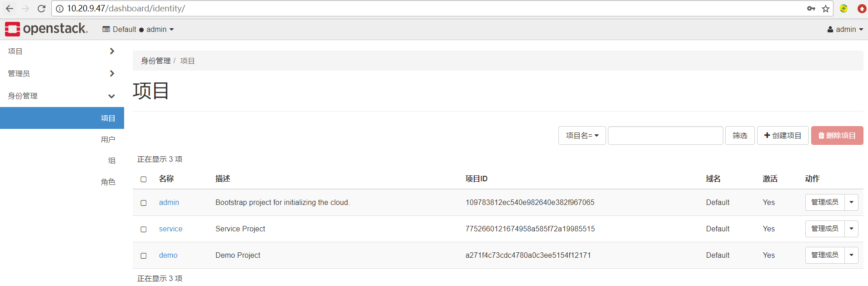
Task: Click the page info icon in address bar
Action: [x=60, y=8]
